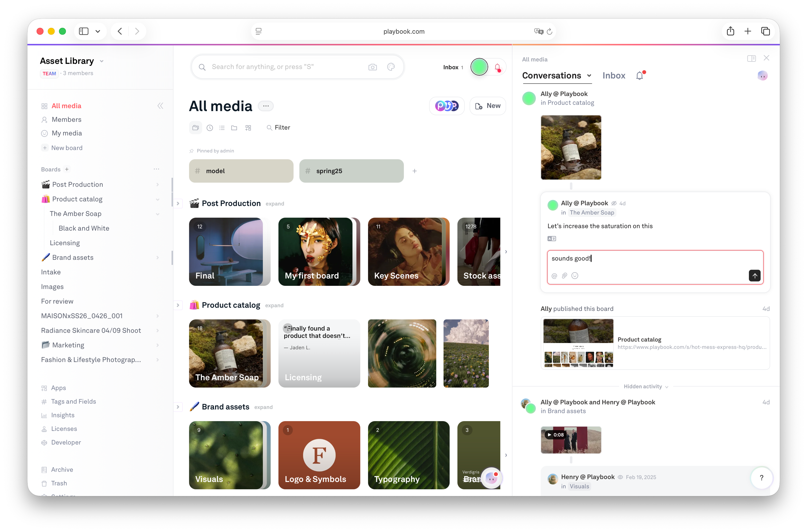
Task: Click the @ mention icon in reply
Action: pyautogui.click(x=554, y=276)
